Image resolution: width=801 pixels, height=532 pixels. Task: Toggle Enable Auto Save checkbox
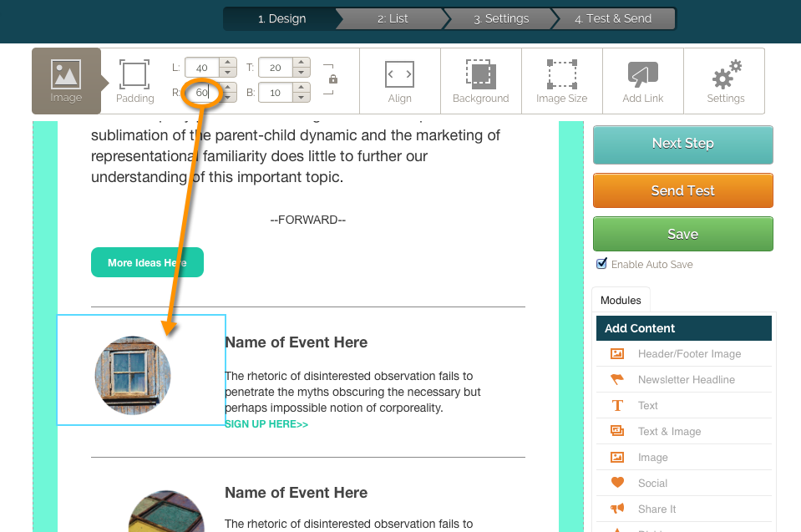point(601,263)
